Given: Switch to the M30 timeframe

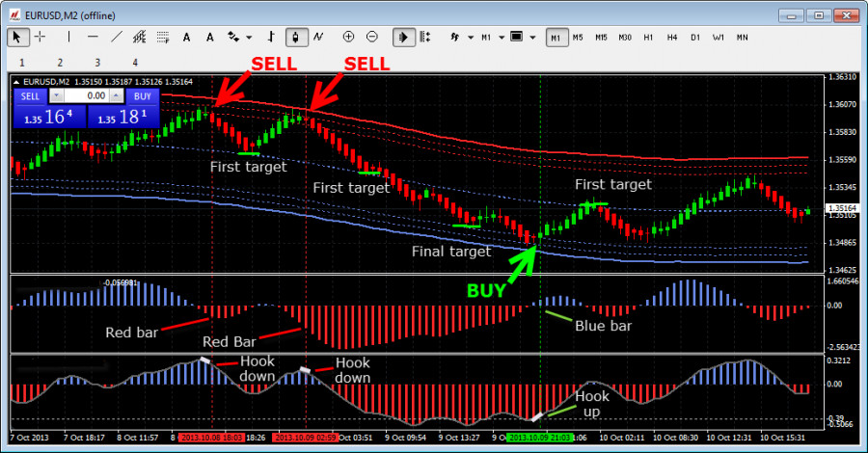Looking at the screenshot, I should [625, 38].
